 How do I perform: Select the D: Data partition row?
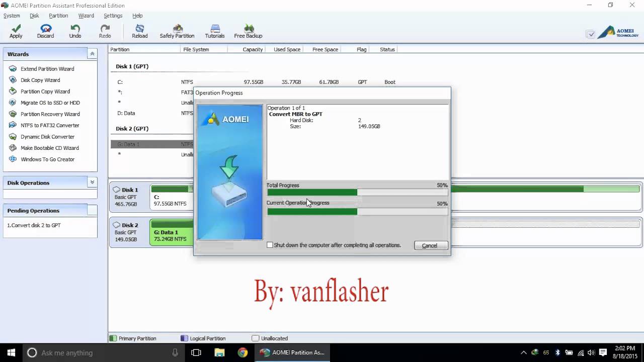pyautogui.click(x=152, y=113)
